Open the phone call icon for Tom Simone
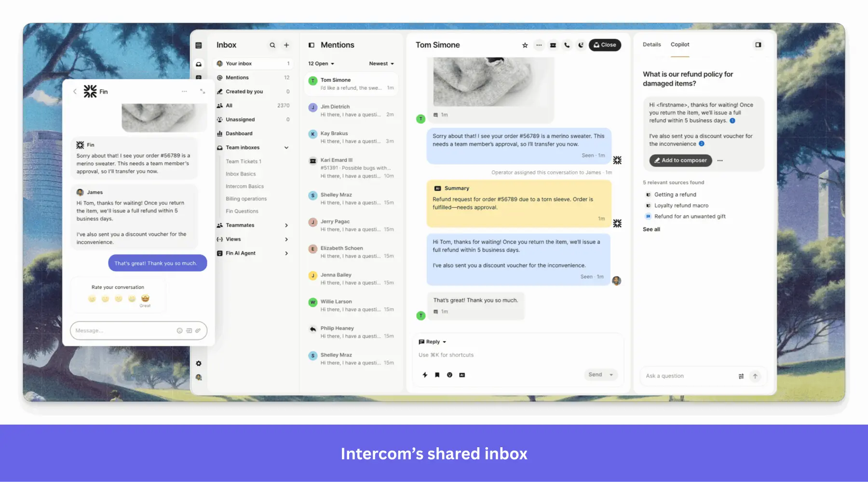Viewport: 868px width, 482px height. (x=567, y=45)
